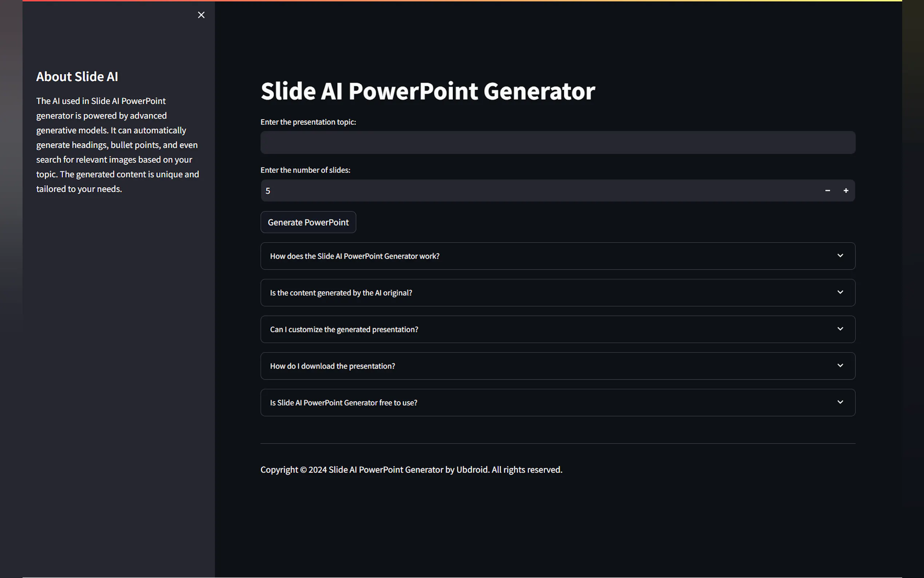Click chevron beside 'free to use' question

(x=840, y=402)
